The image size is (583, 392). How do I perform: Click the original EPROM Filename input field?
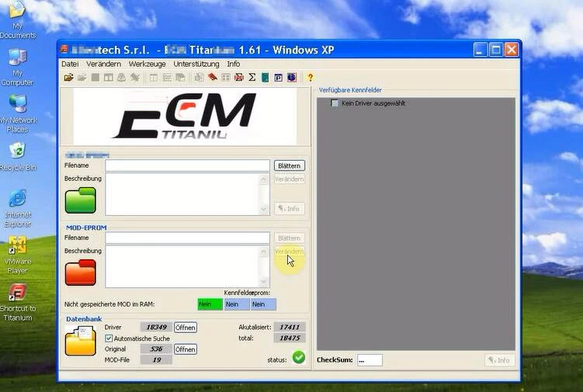[x=187, y=165]
